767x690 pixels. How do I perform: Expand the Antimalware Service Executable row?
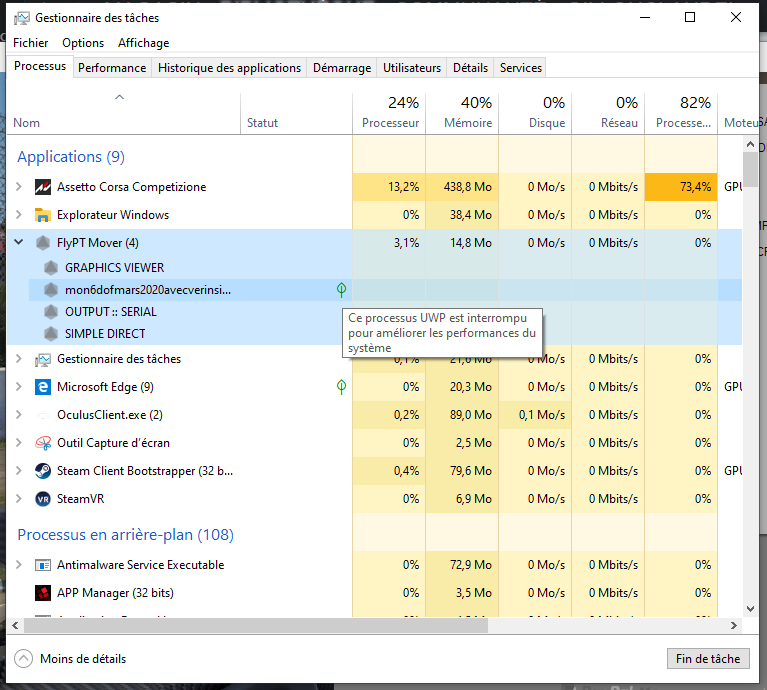19,565
